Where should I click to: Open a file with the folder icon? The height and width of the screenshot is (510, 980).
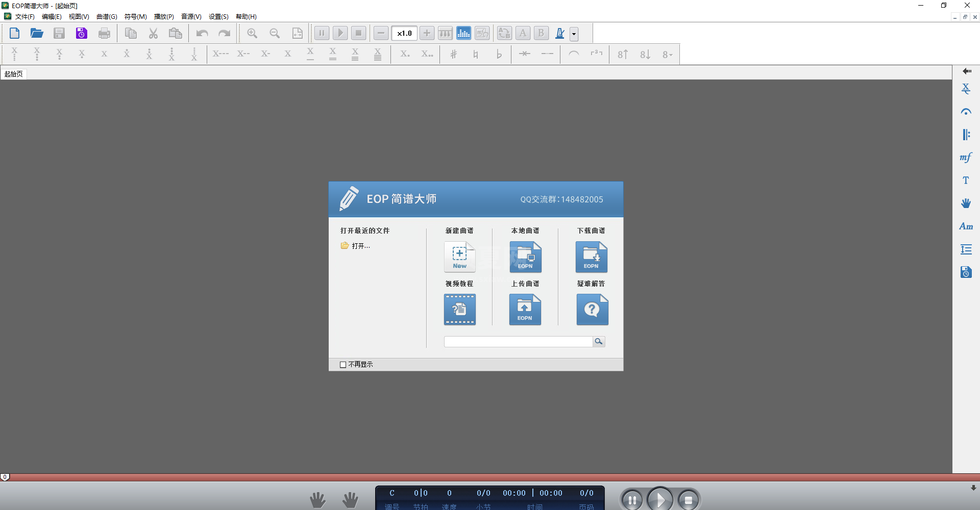click(x=37, y=34)
